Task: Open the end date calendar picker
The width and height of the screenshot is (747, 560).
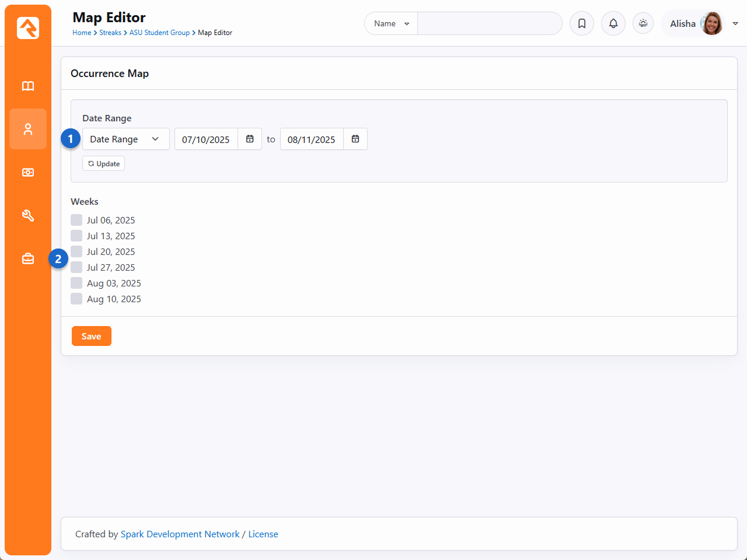Action: (355, 139)
